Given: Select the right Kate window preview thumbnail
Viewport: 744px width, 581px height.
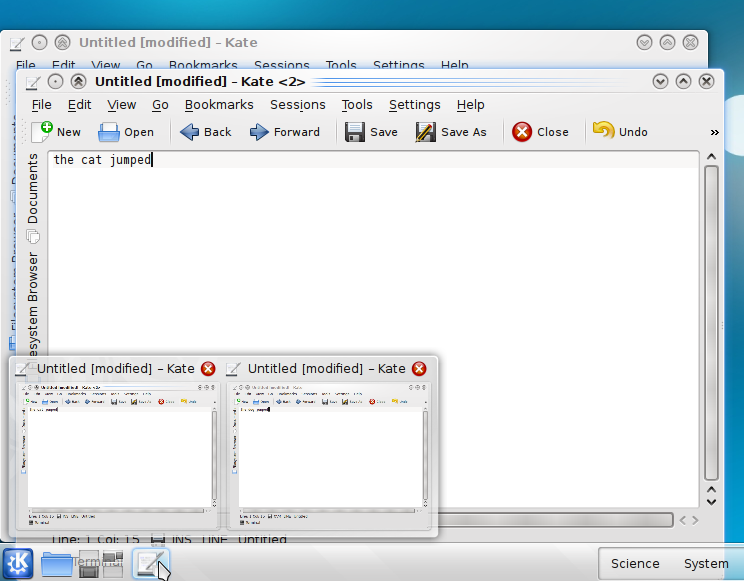Looking at the screenshot, I should pyautogui.click(x=329, y=456).
